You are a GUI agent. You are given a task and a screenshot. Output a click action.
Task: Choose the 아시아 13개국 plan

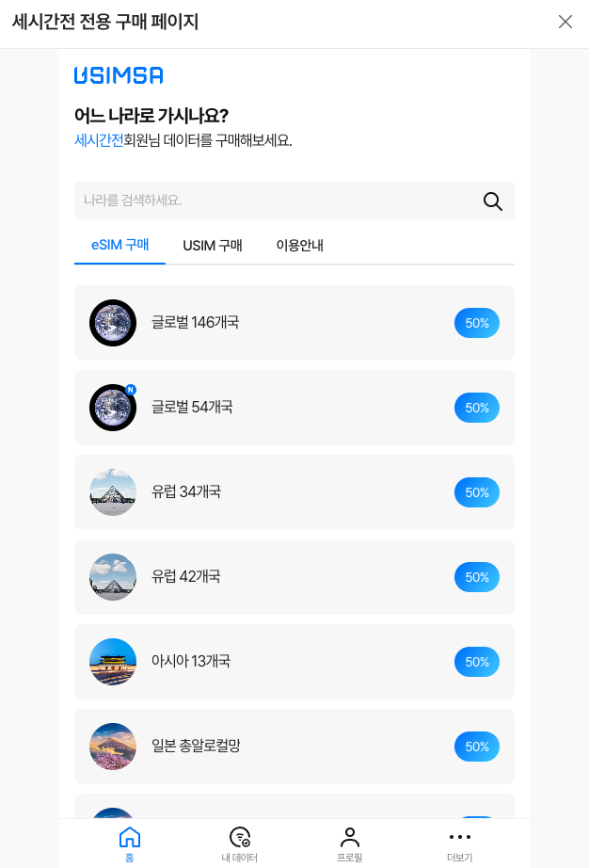(x=294, y=662)
